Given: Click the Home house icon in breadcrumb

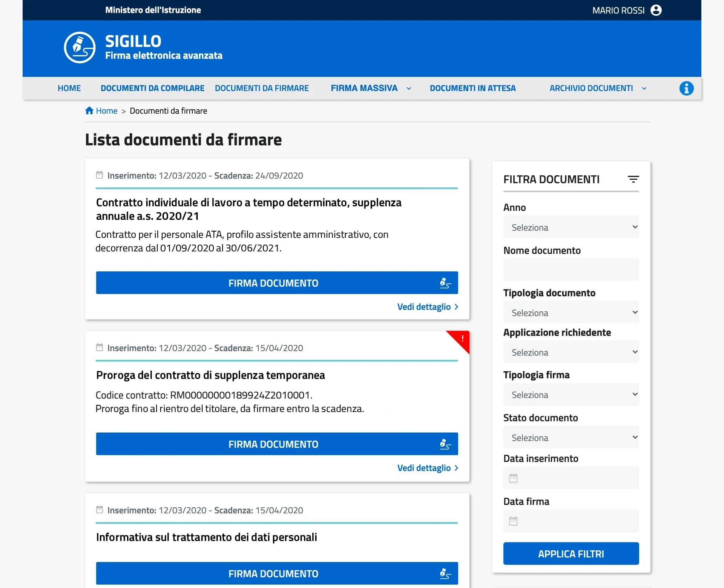Looking at the screenshot, I should [89, 110].
